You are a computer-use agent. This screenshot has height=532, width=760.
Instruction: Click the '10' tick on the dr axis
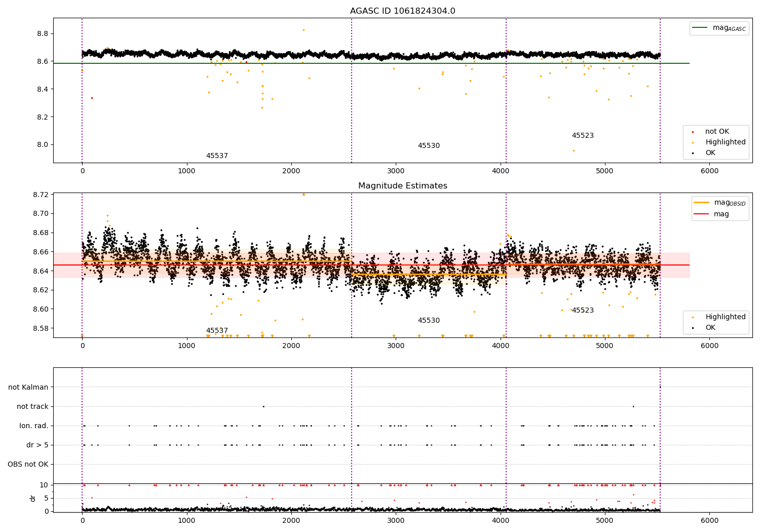[x=44, y=485]
